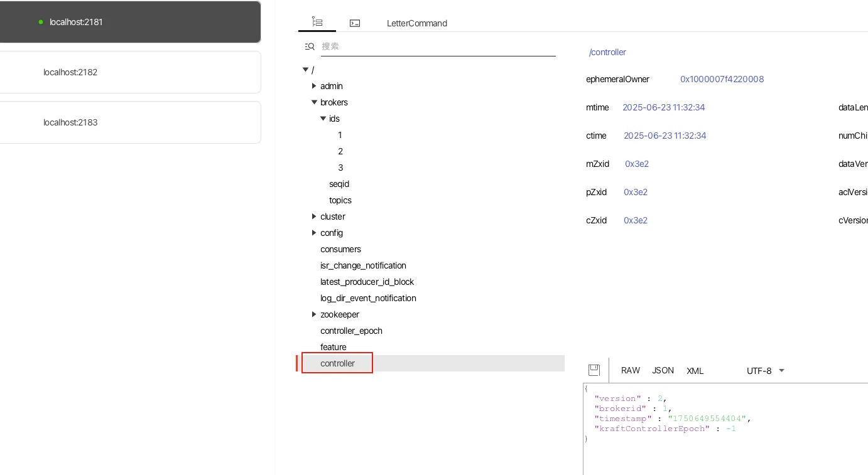Select the controller_epoch node
This screenshot has width=868, height=475.
click(351, 331)
